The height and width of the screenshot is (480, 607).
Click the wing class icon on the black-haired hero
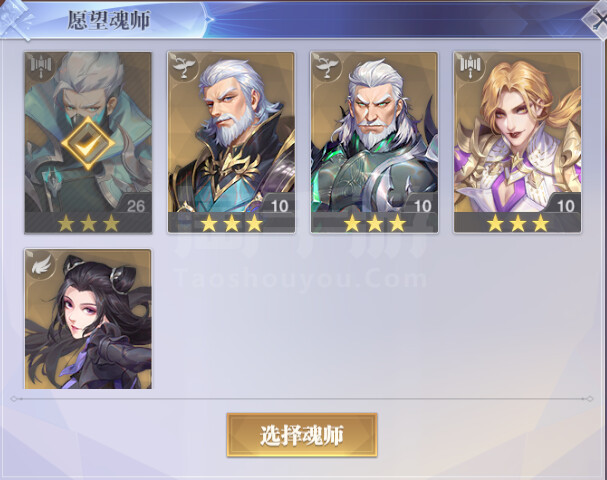pyautogui.click(x=41, y=264)
